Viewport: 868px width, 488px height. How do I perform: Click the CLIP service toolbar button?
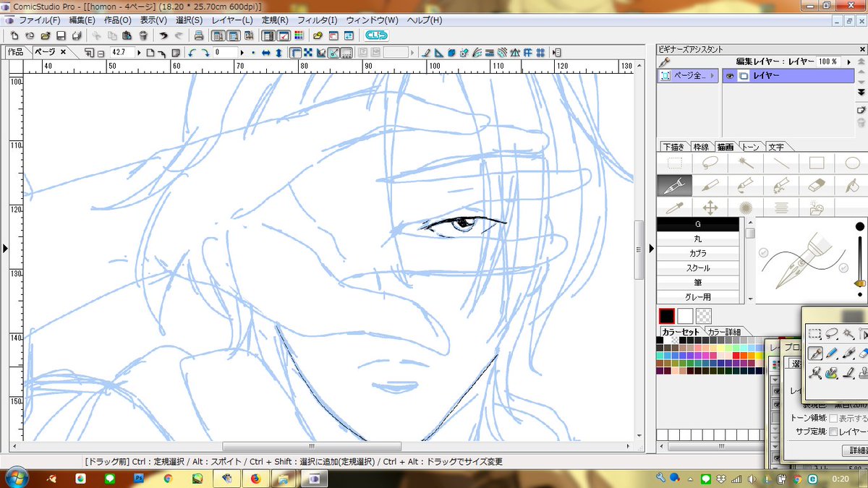click(x=376, y=35)
